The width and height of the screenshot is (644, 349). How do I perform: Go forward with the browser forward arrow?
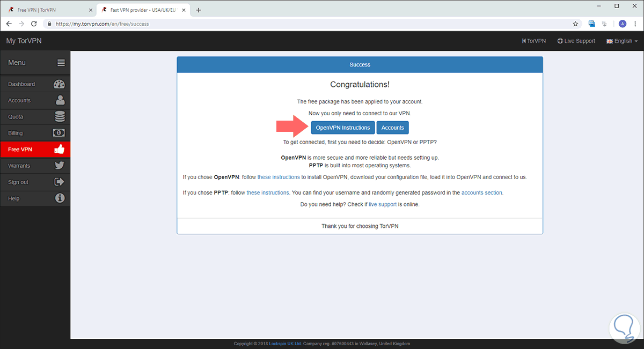click(x=22, y=24)
